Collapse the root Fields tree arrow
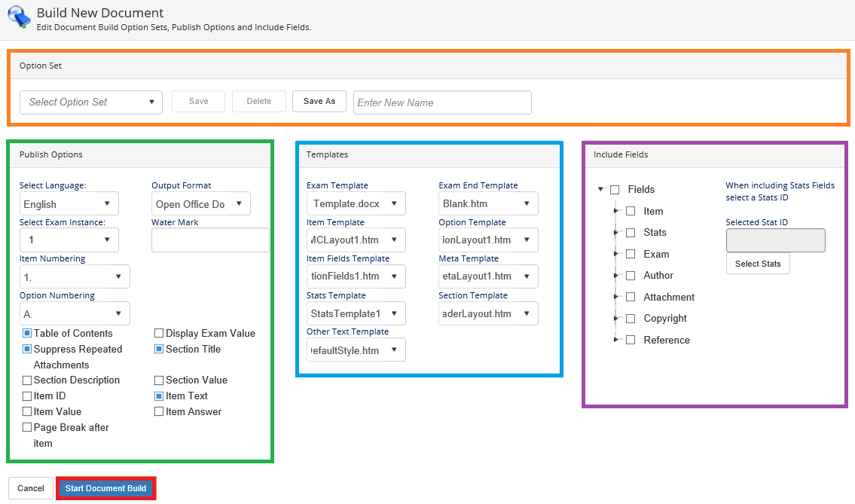This screenshot has height=504, width=855. click(600, 189)
